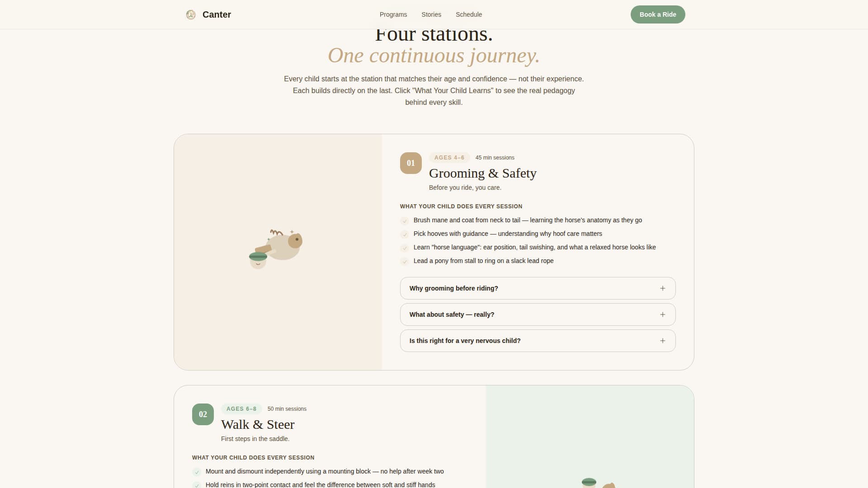Screen dimensions: 868x488
Task: Click the AGES 4–6 tag
Action: 449,158
